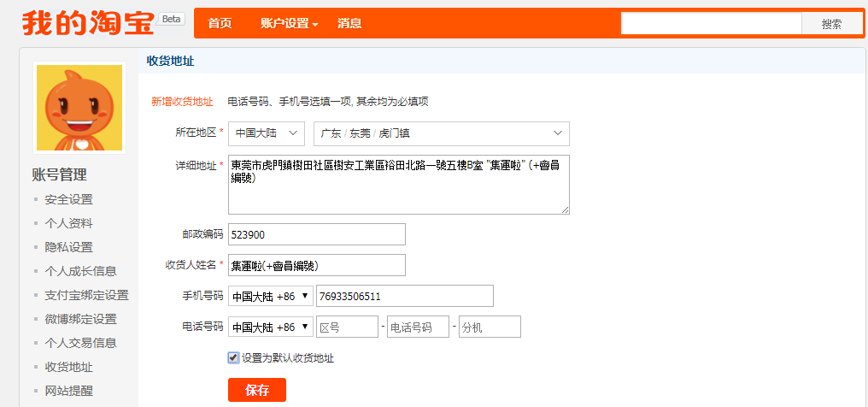Open 支付宝绑定设置 in the sidebar
The height and width of the screenshot is (407, 868).
[x=87, y=295]
